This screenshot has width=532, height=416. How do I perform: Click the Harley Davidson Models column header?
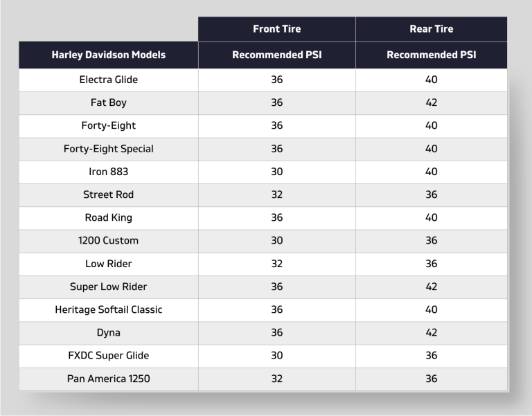[x=109, y=55]
